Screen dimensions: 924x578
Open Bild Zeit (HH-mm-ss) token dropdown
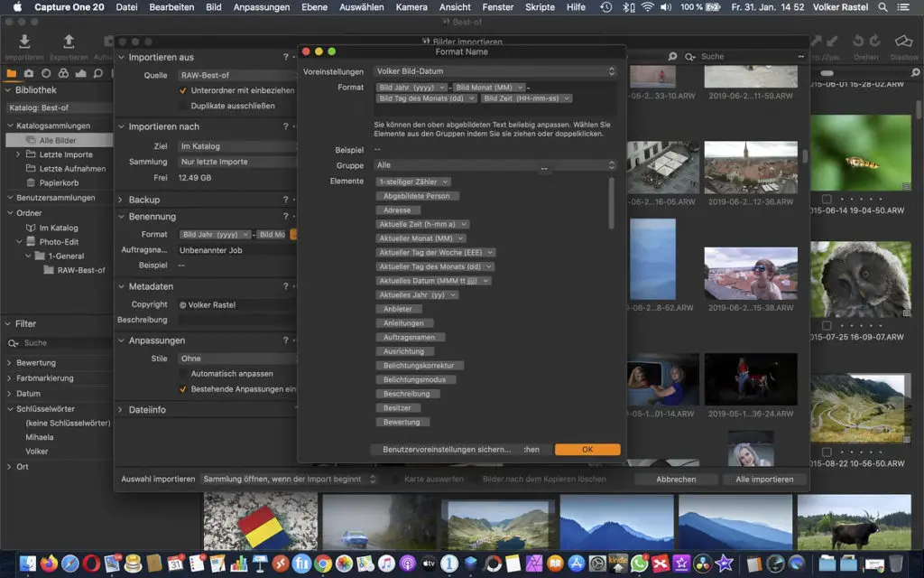point(567,98)
